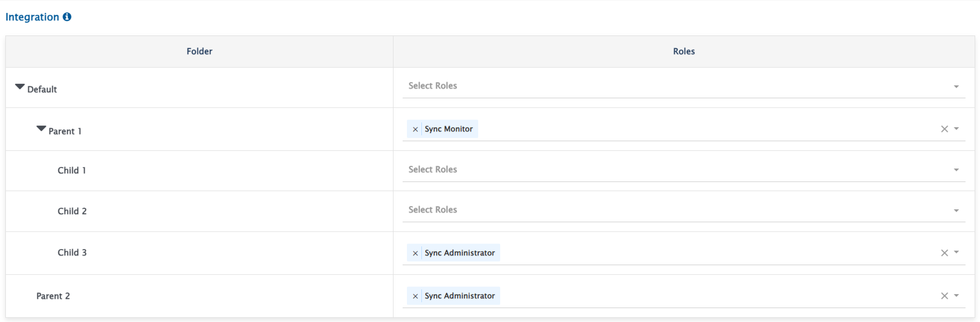Remove Sync Administrator tag from Parent 2
Viewport: 980px width, 322px height.
[x=415, y=296]
